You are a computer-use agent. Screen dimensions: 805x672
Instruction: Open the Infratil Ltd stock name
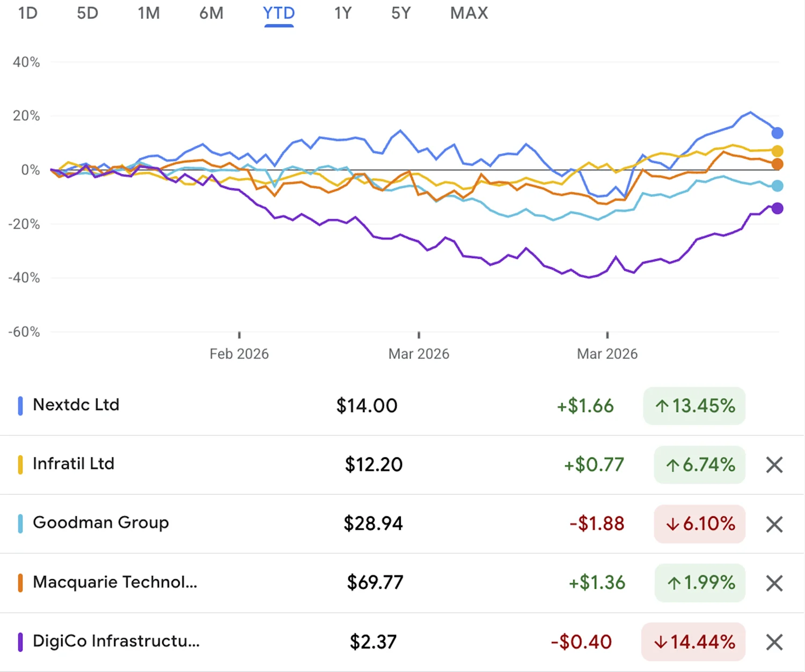pyautogui.click(x=74, y=464)
